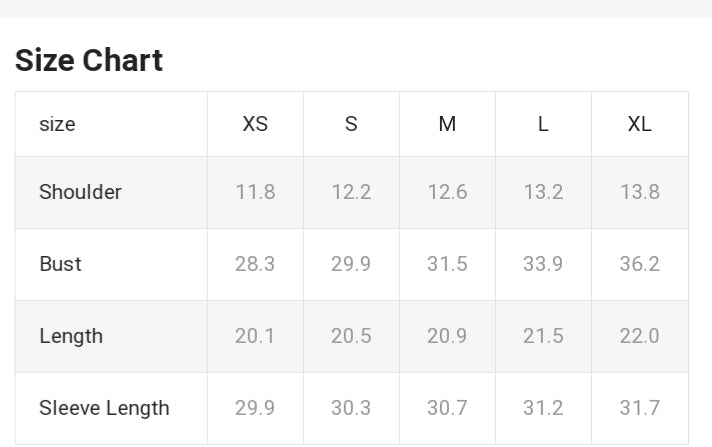Image resolution: width=712 pixels, height=447 pixels.
Task: Click the Length row label
Action: pos(71,336)
